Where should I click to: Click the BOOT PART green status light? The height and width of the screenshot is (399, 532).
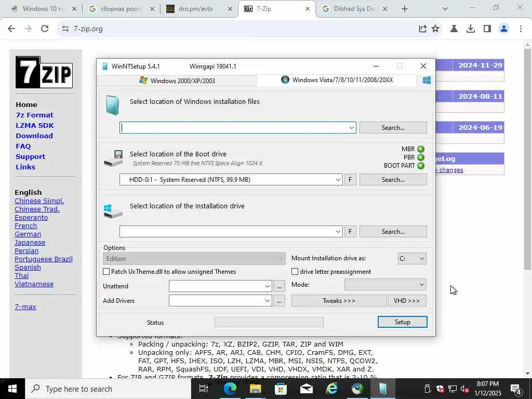click(421, 166)
